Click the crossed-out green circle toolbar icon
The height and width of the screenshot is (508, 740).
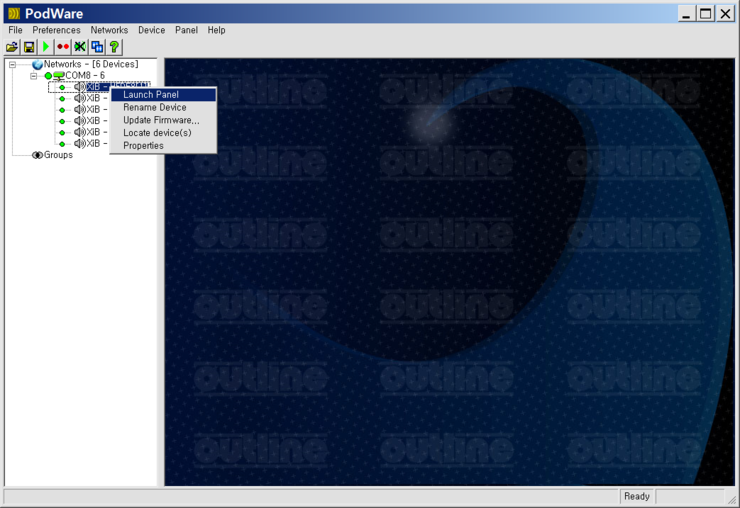[80, 47]
